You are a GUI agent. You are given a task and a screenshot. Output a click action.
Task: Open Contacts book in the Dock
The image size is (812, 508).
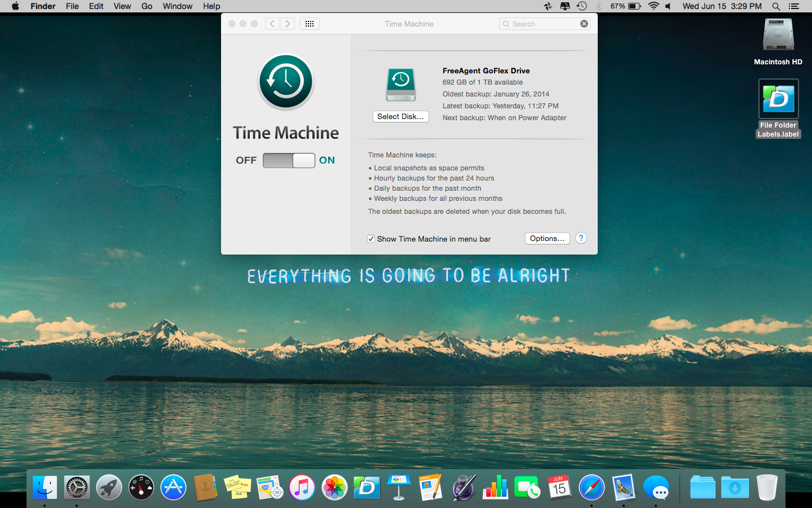(x=205, y=487)
